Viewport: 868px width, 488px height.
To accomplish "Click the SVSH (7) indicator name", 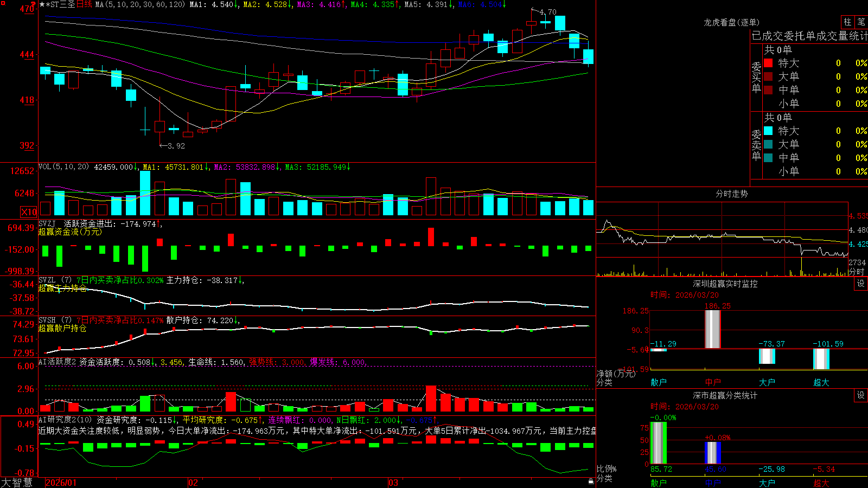I will [x=55, y=320].
